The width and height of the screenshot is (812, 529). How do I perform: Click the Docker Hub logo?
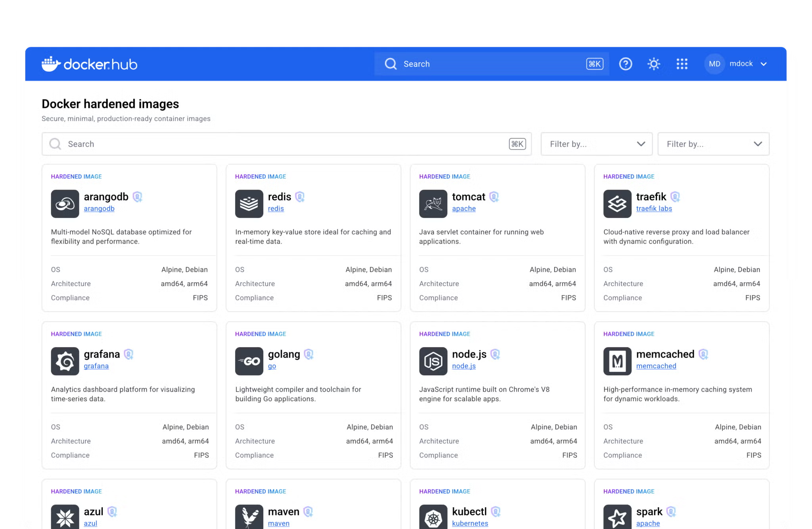tap(89, 64)
